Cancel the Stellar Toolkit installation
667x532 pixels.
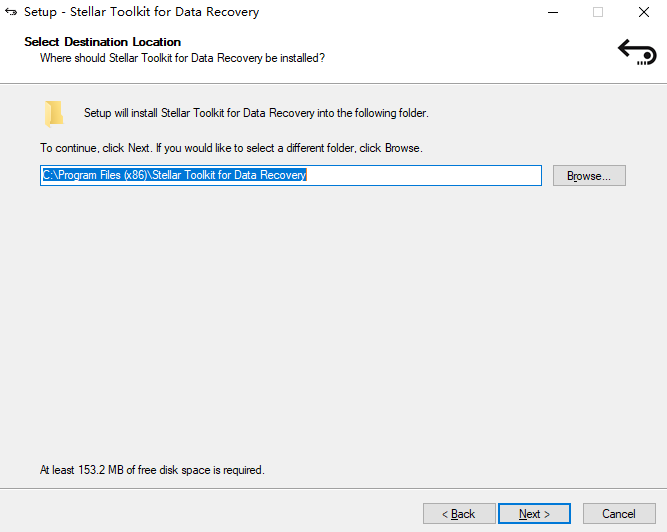click(x=619, y=514)
